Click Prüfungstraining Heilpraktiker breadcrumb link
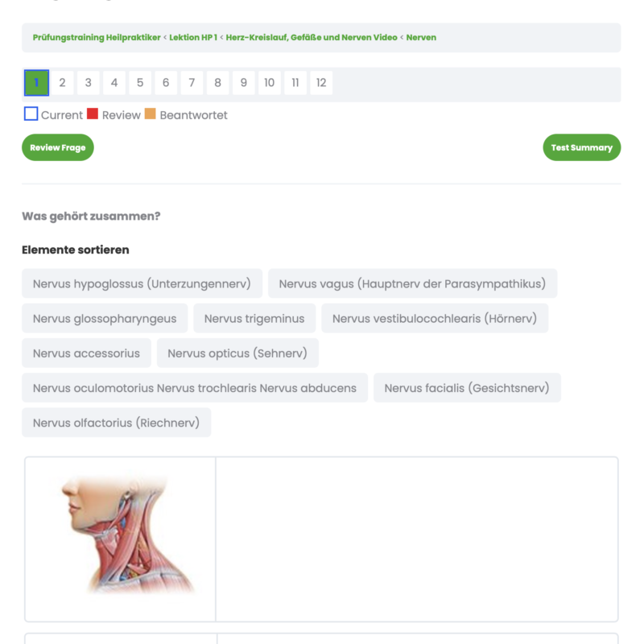The image size is (644, 644). coord(97,38)
